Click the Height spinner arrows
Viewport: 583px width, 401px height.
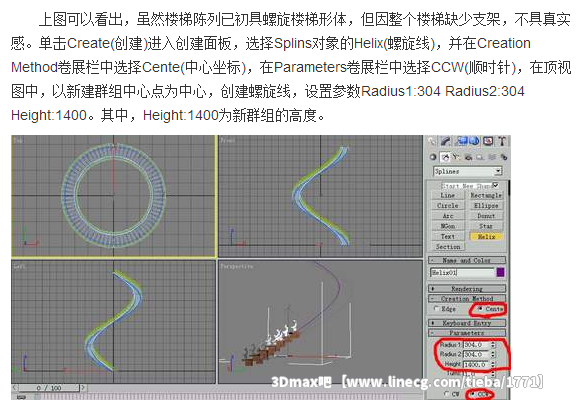493,365
